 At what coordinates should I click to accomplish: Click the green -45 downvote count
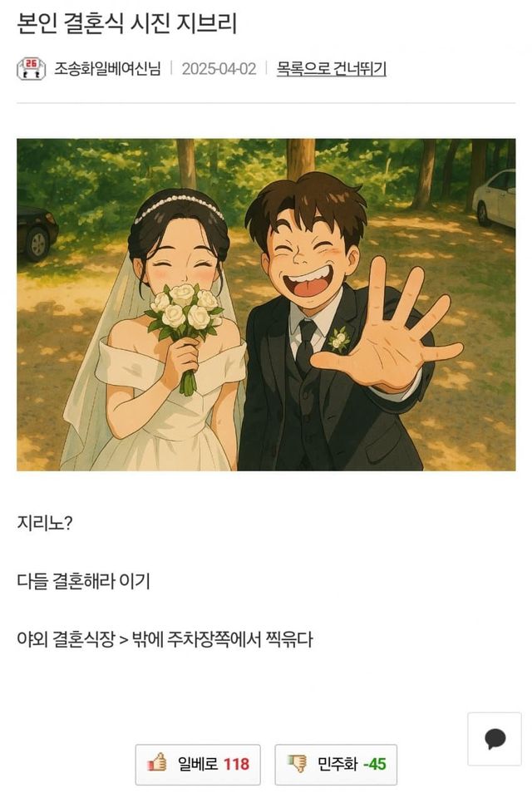point(375,764)
